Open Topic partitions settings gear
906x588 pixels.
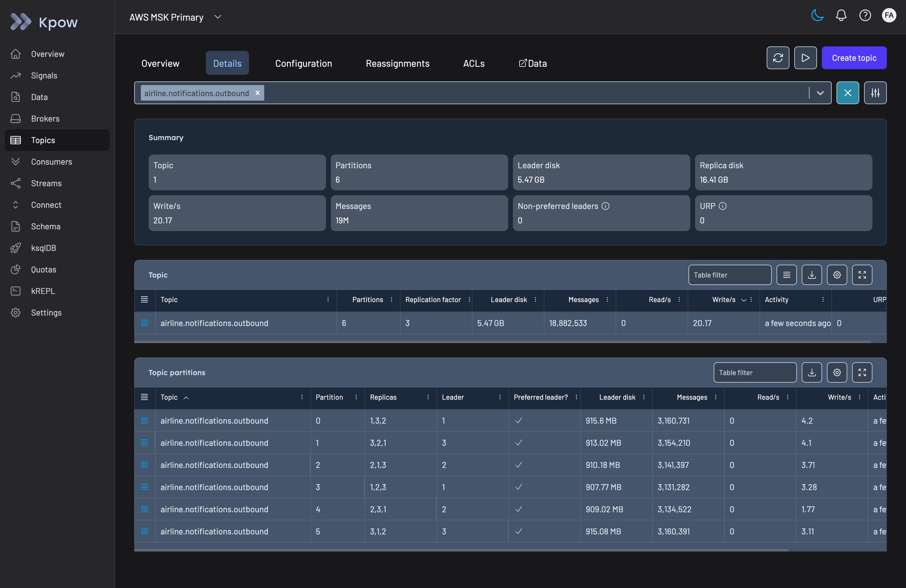tap(837, 373)
